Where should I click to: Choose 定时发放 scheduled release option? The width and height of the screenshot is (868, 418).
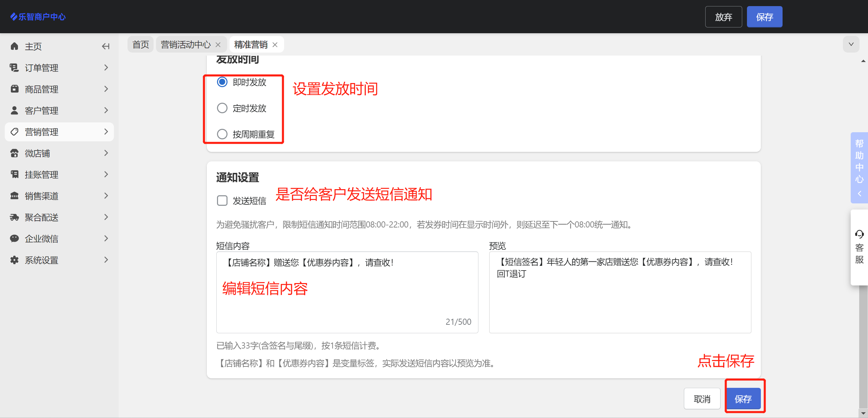click(222, 108)
